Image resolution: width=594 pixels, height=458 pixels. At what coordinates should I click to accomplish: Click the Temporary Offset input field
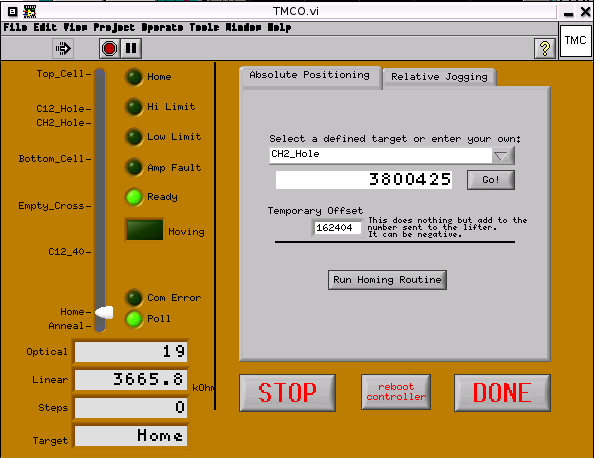pyautogui.click(x=337, y=228)
